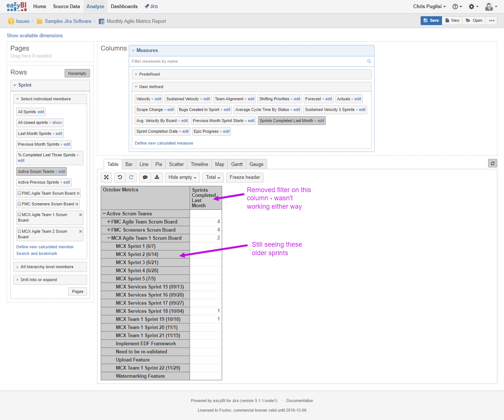Open Jira link in top navigation
This screenshot has height=420, width=504.
(151, 6)
